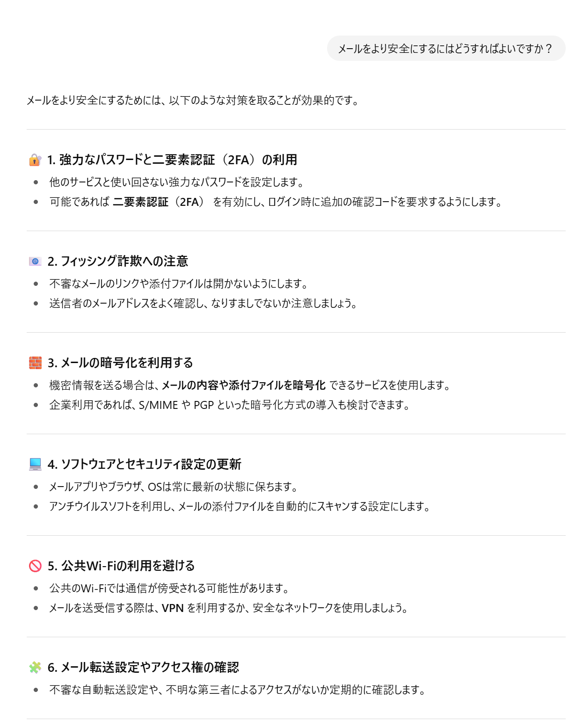
Task: Click the bold '二要素認証（2FA）' text in the bullet
Action: [x=159, y=202]
